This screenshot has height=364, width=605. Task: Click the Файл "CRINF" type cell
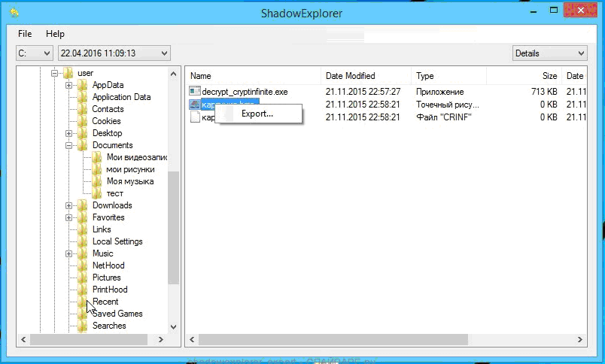coord(444,117)
